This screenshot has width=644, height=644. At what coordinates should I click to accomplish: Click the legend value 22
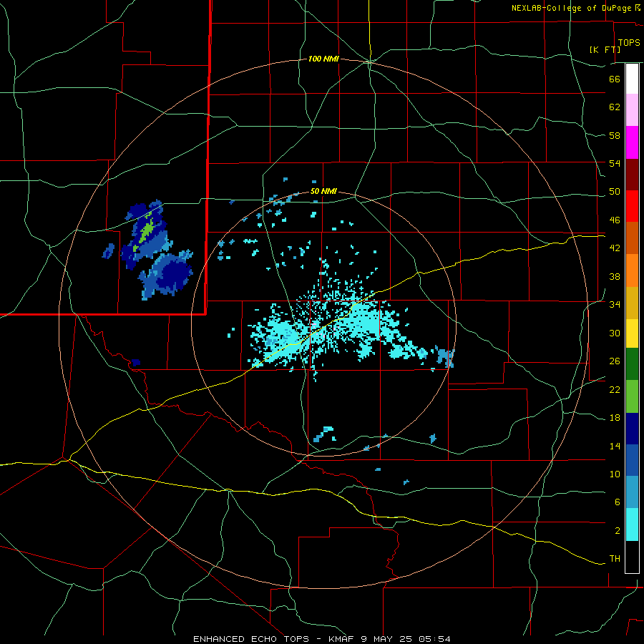(615, 389)
